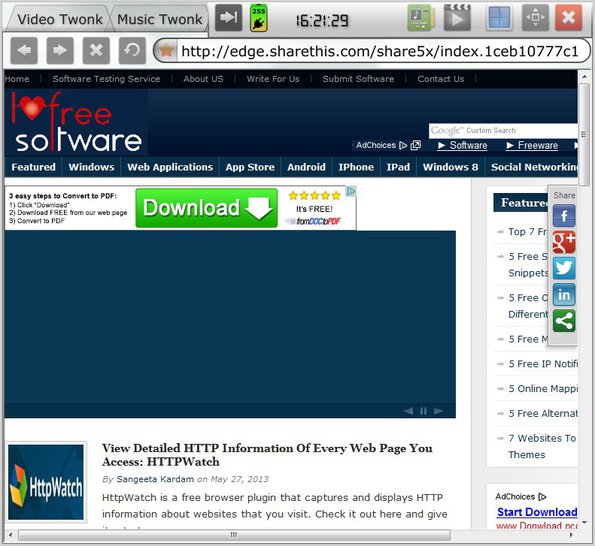Viewport: 595px width, 546px height.
Task: Share page via Twitter bird icon
Action: click(x=564, y=268)
